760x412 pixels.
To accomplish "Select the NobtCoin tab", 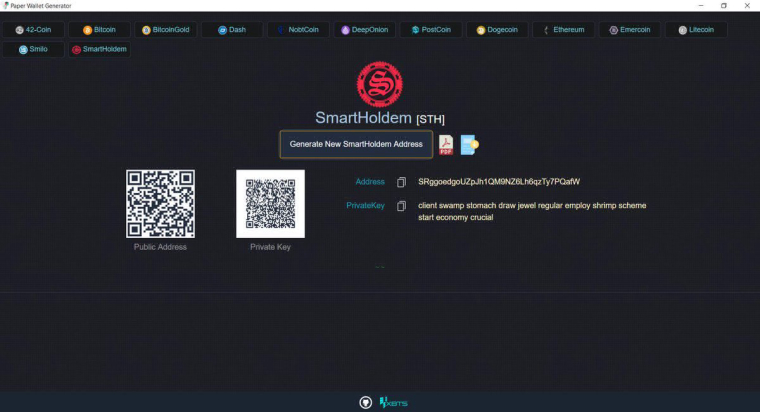I will coord(299,30).
